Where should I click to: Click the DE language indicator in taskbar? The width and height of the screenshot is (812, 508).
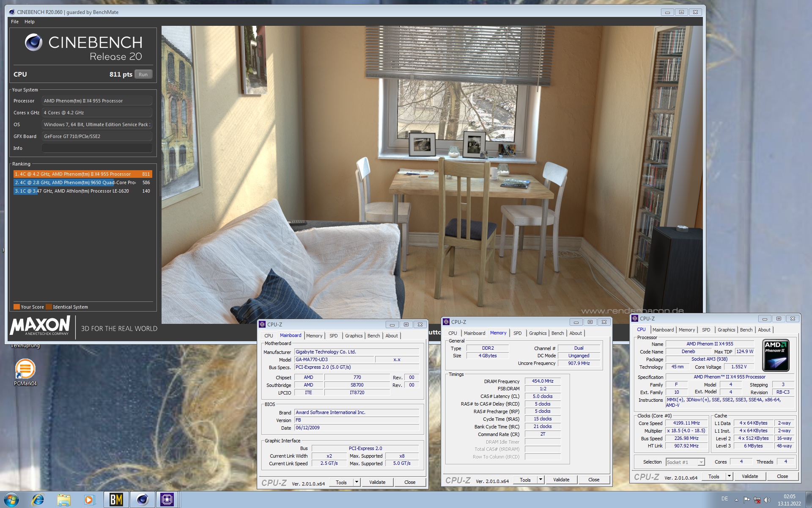pos(724,499)
